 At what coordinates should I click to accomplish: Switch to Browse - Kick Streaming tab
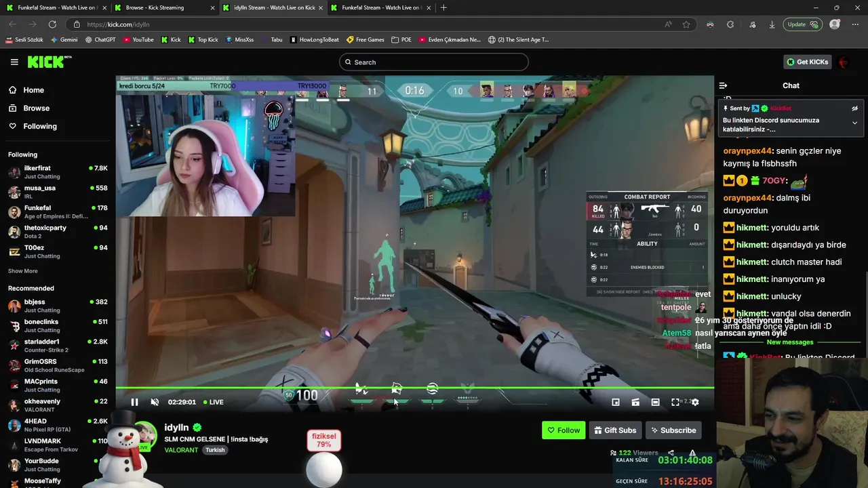(x=163, y=7)
